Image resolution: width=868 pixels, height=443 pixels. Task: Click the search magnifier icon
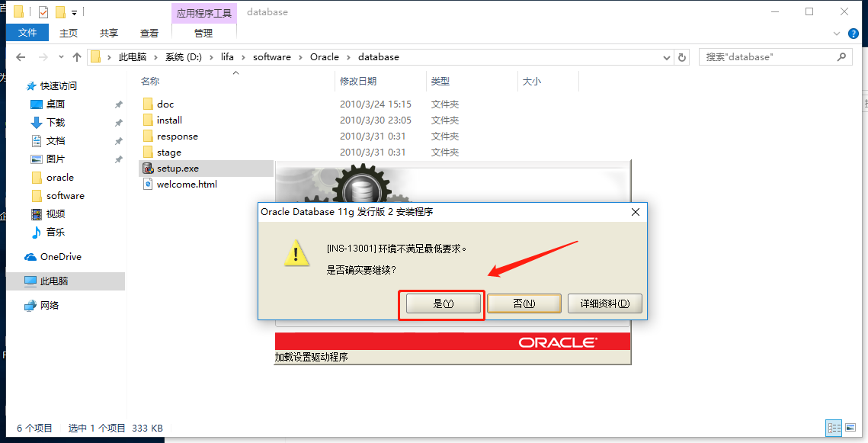click(841, 57)
